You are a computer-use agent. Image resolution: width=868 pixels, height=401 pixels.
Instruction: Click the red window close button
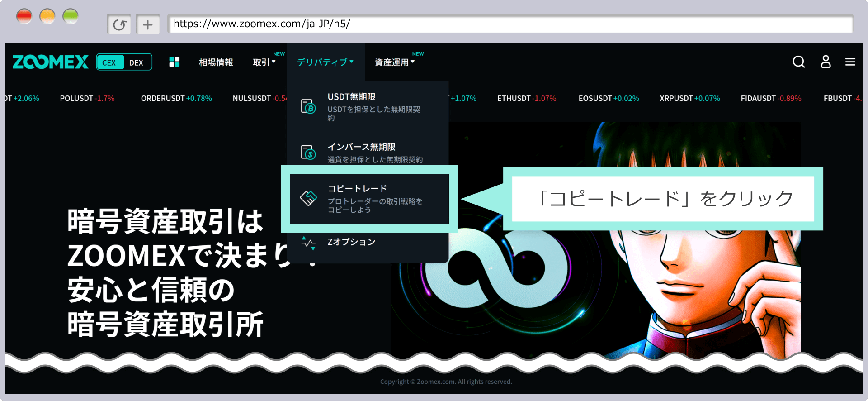[24, 17]
